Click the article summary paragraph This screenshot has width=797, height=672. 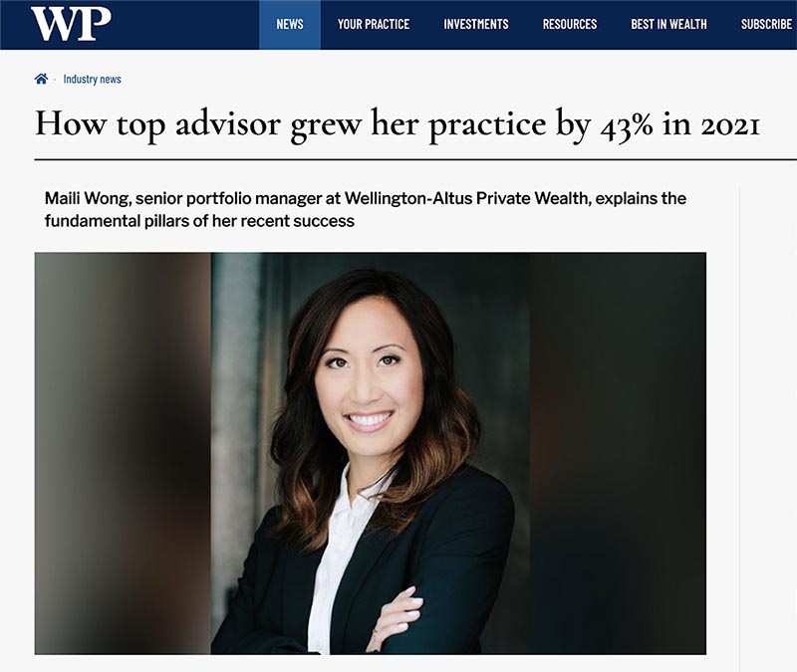(x=366, y=209)
